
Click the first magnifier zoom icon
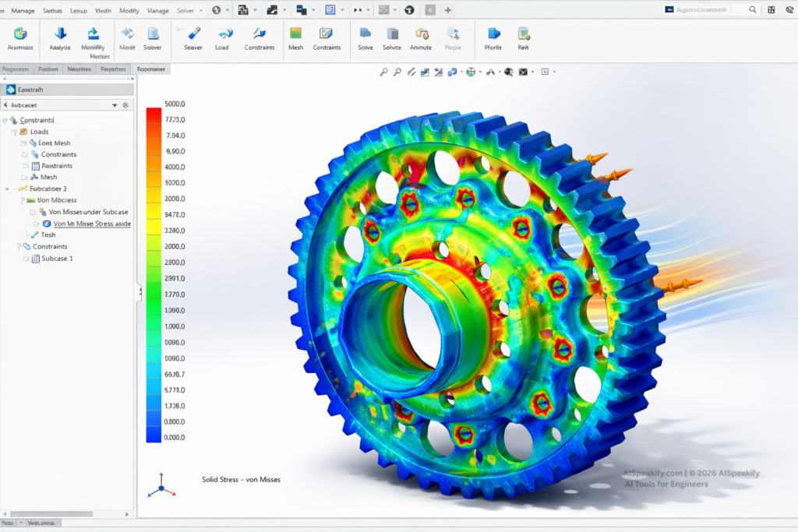point(384,72)
